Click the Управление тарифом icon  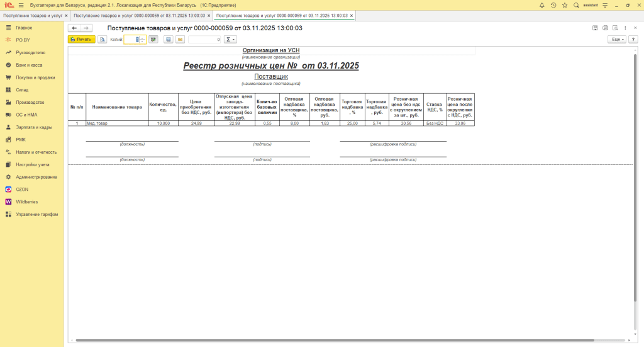pyautogui.click(x=8, y=214)
